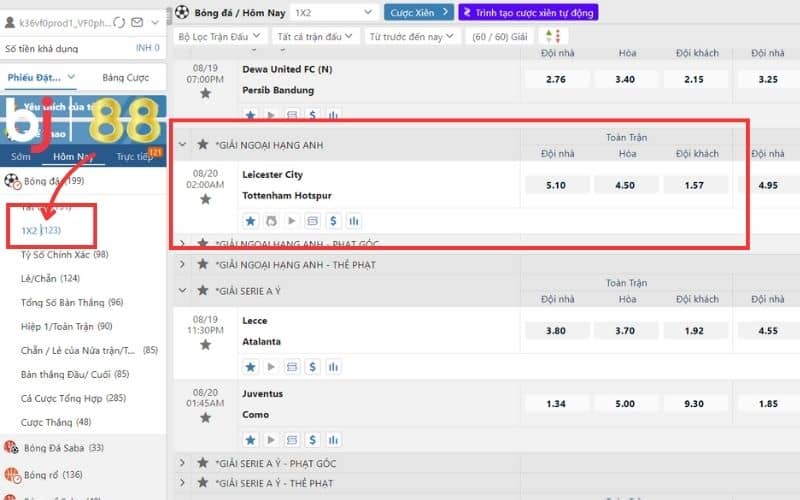
Task: Open the Phiếu Đặt tab
Action: 41,78
